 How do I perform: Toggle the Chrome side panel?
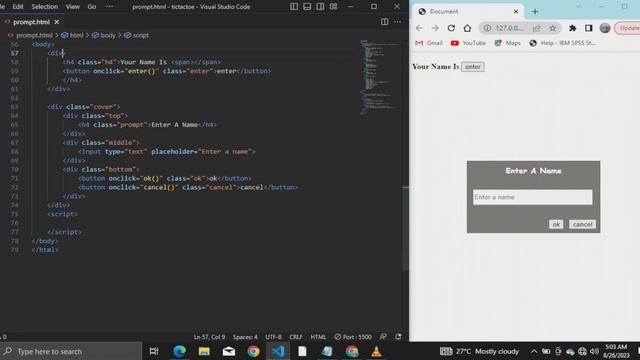pos(589,28)
